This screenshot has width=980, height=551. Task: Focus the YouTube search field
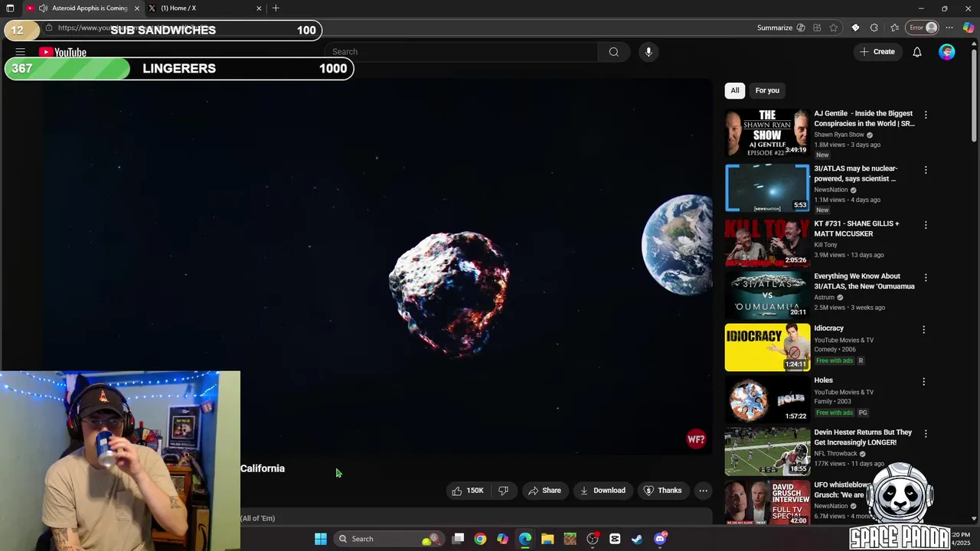[x=462, y=52]
